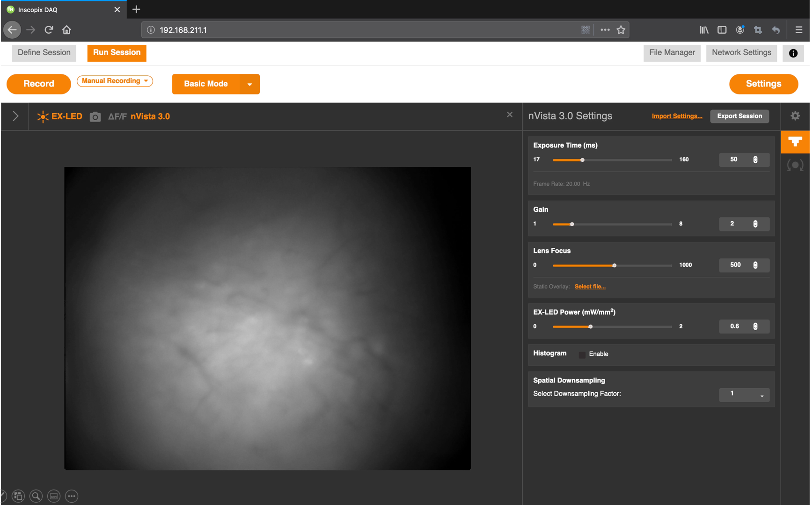The width and height of the screenshot is (812, 505).
Task: Select the microscope icon in right sidebar
Action: (x=795, y=142)
